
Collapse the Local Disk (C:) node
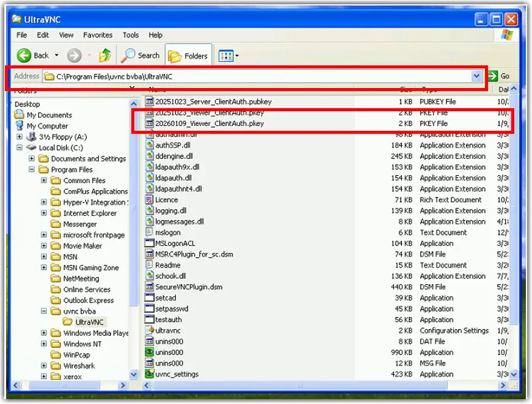pyautogui.click(x=20, y=148)
